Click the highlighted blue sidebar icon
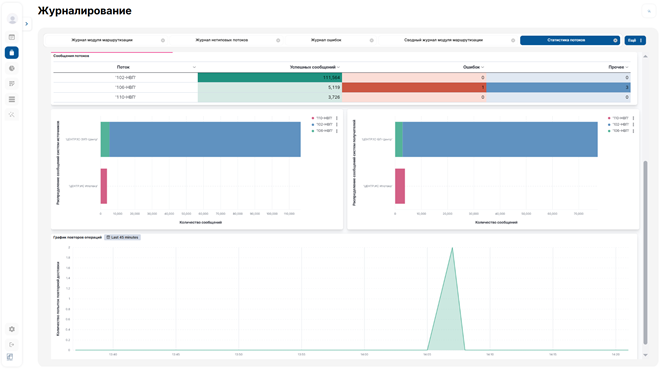This screenshot has width=661, height=369. (x=12, y=53)
